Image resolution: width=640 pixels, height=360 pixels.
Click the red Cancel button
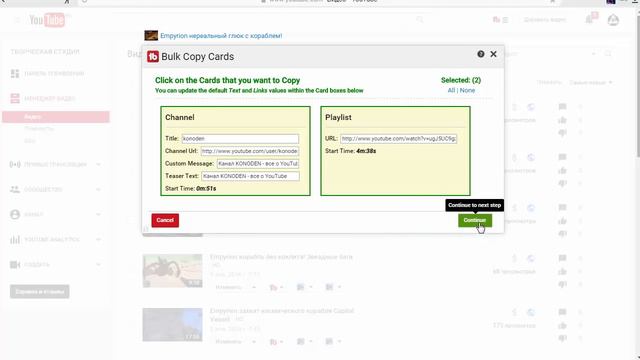click(165, 220)
